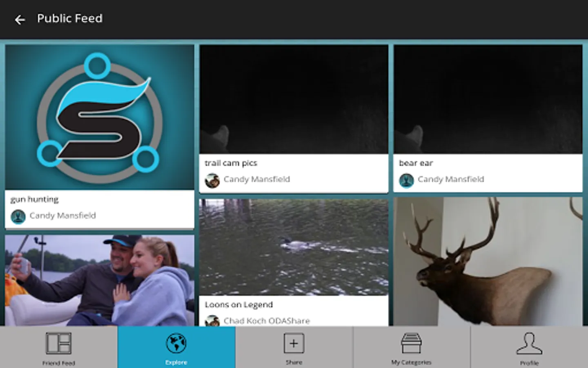The image size is (588, 368).
Task: Open the gun hunting post logo image
Action: (x=100, y=117)
